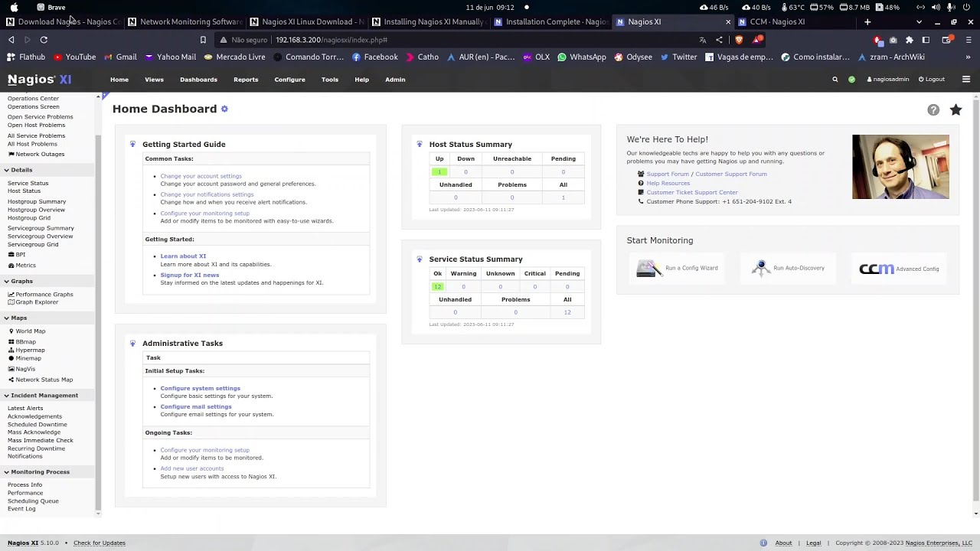Open the Configure menu
This screenshot has height=551, width=980.
click(x=289, y=80)
